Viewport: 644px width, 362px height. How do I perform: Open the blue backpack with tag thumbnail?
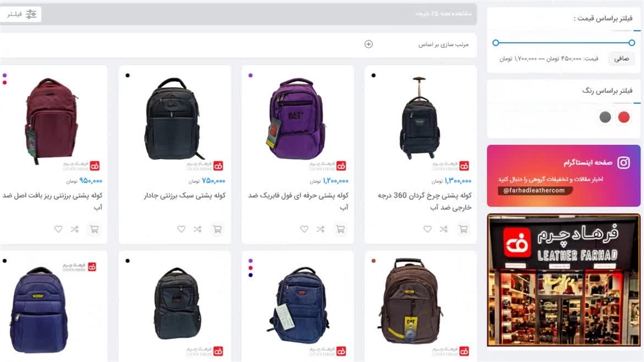coord(298,303)
